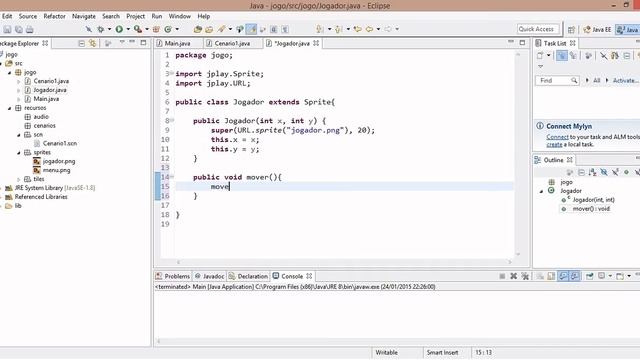Expand Cenario1.java tree node
640x360 pixels.
click(18, 81)
